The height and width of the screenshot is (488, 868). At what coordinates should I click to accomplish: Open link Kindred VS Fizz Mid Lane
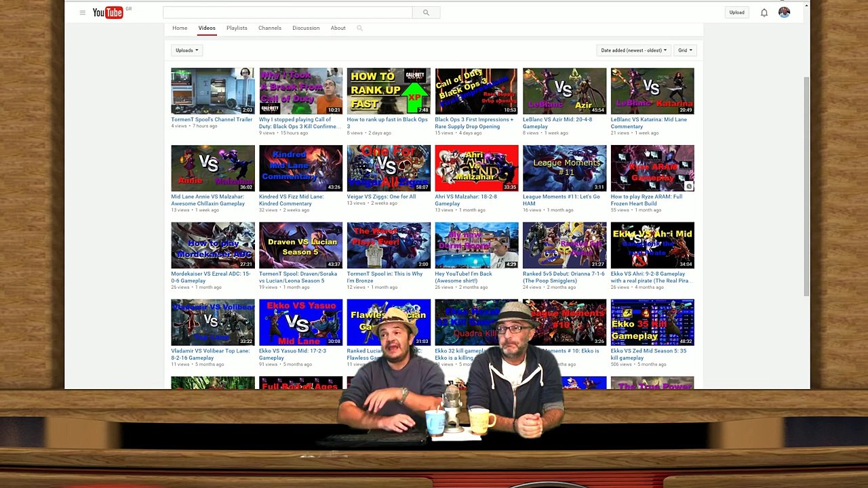coord(292,201)
